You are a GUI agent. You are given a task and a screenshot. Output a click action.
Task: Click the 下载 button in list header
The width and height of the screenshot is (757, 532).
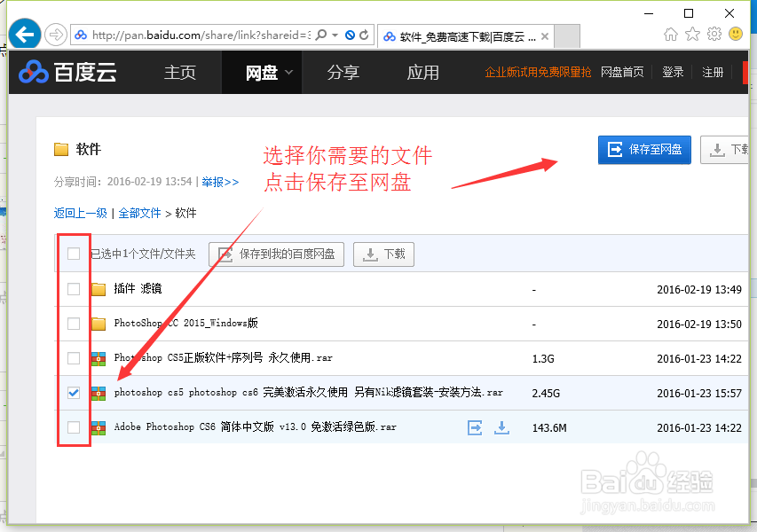383,254
